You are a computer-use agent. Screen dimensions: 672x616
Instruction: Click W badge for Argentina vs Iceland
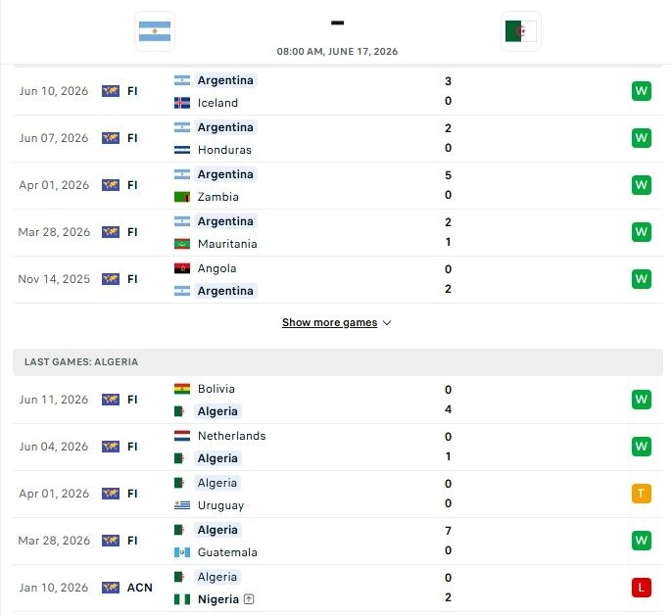(x=641, y=91)
